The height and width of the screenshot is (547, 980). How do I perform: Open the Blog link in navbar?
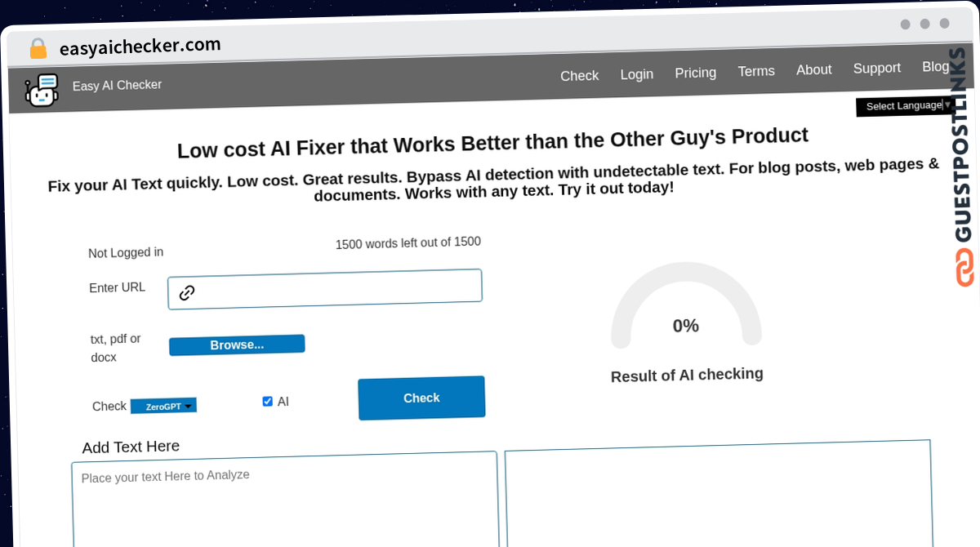(936, 66)
